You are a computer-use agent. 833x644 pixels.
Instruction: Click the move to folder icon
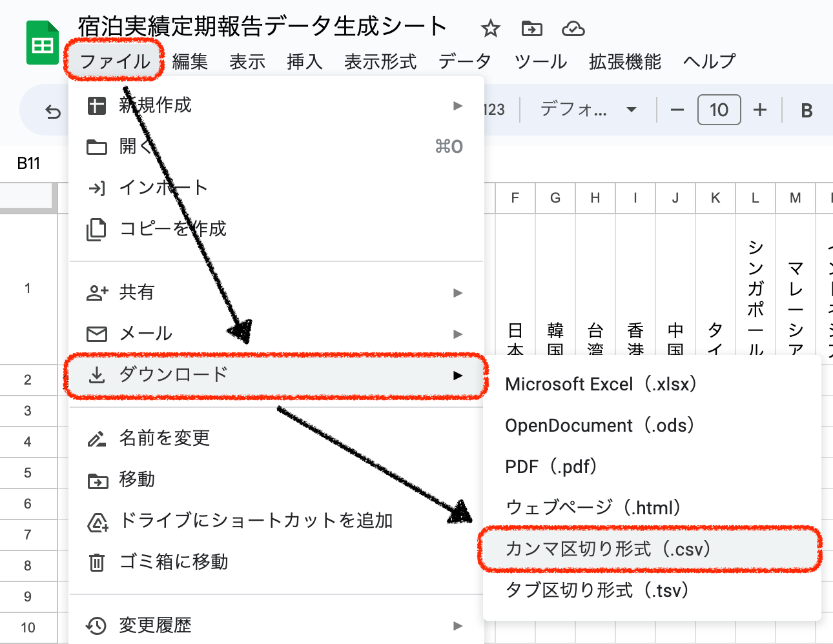(531, 28)
